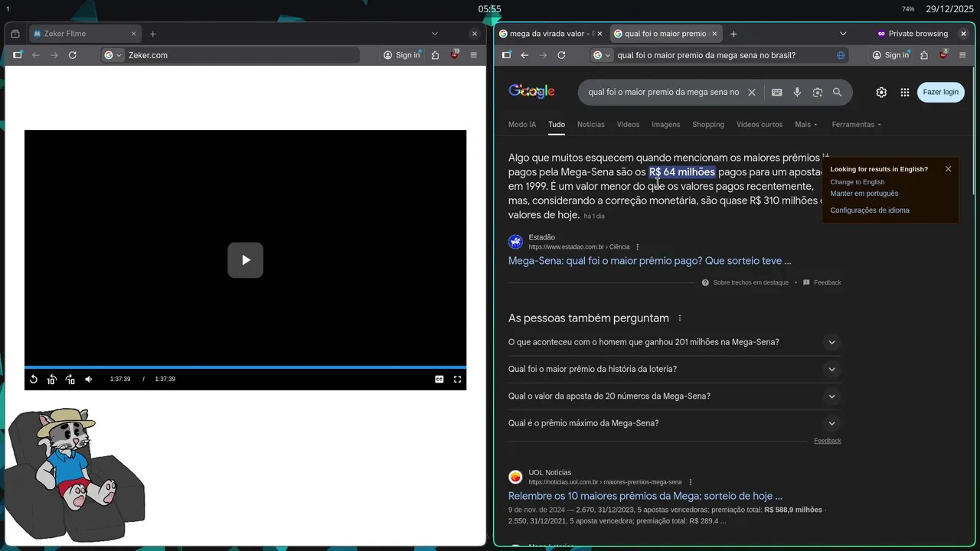Viewport: 980px width, 551px height.
Task: Open UOL 'Relembre os 10 maiores prêmios' result
Action: click(645, 496)
